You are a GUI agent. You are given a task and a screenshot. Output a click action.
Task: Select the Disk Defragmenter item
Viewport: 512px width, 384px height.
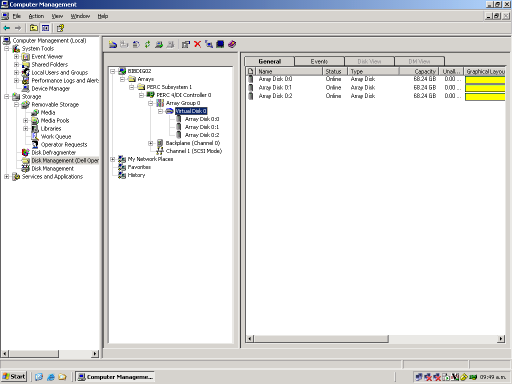[x=53, y=153]
